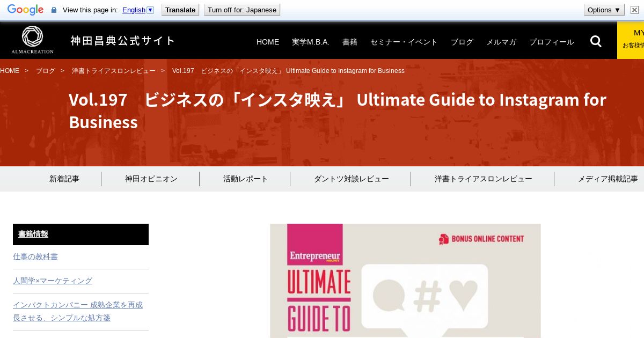Open プロフィール menu item
This screenshot has height=338, width=644.
552,42
